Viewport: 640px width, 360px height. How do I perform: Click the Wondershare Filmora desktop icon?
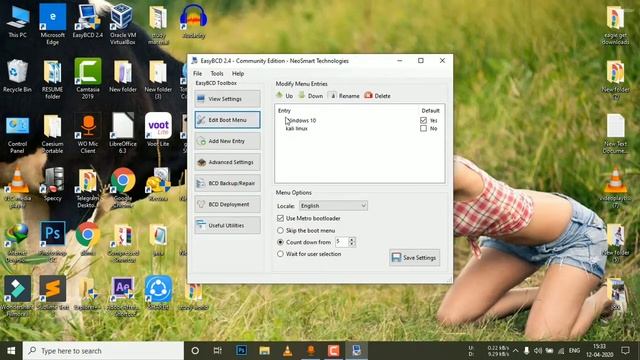(x=17, y=296)
